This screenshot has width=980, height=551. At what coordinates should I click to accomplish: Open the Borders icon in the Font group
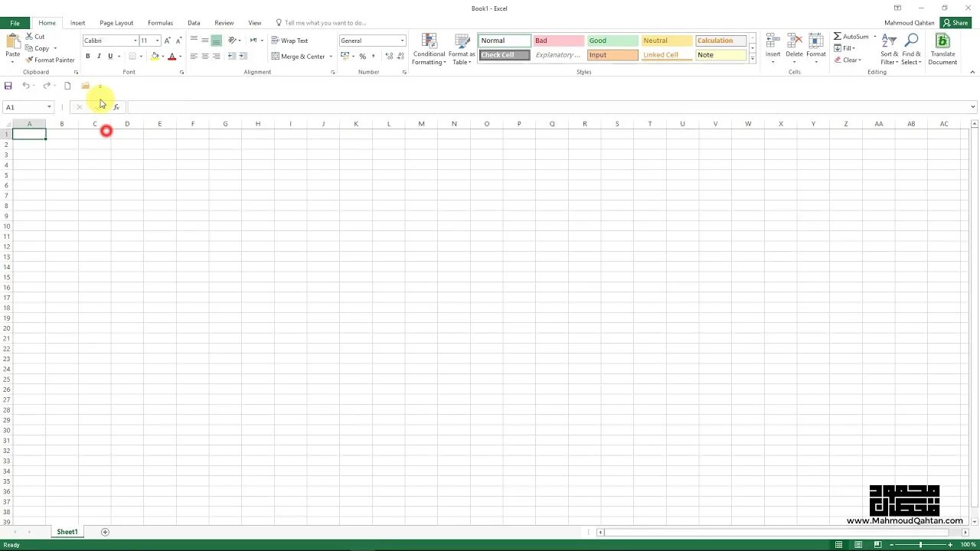pos(132,56)
